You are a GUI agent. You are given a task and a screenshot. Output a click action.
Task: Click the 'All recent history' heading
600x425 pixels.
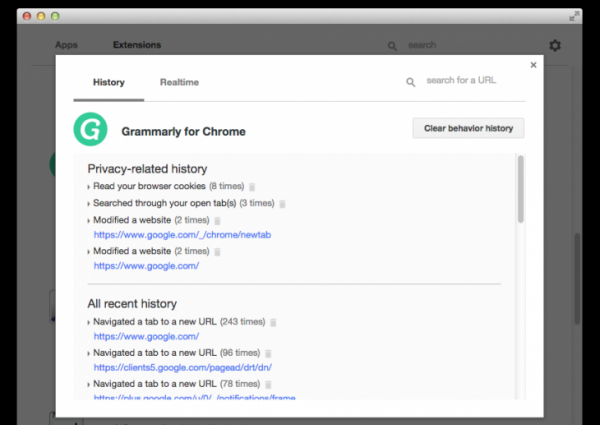[132, 304]
